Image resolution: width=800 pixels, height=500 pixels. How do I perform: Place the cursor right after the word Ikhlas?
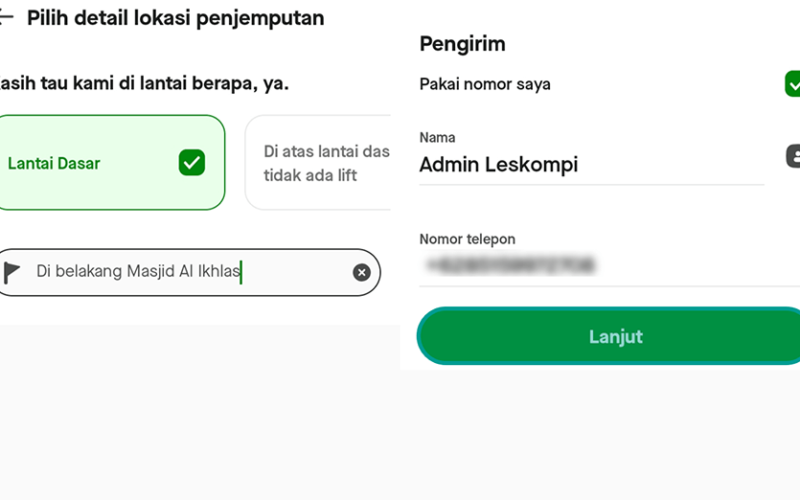(x=241, y=271)
